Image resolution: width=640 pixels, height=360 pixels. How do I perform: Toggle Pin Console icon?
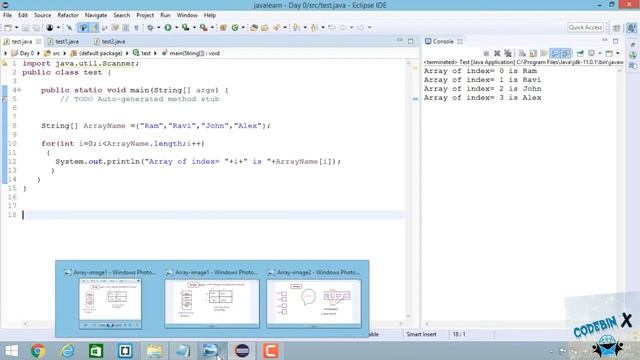(580, 53)
